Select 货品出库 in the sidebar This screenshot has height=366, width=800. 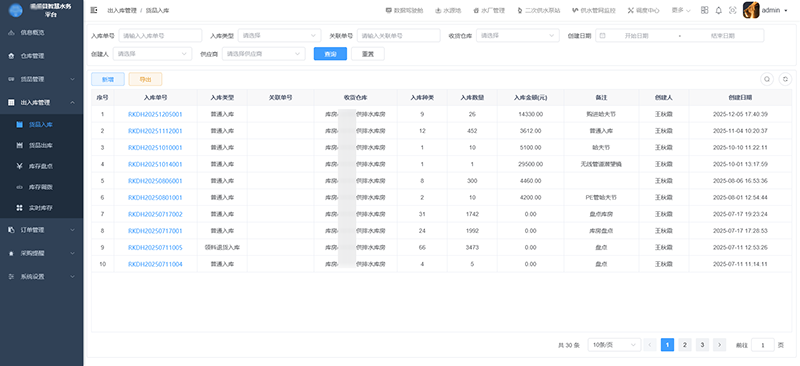[x=41, y=145]
